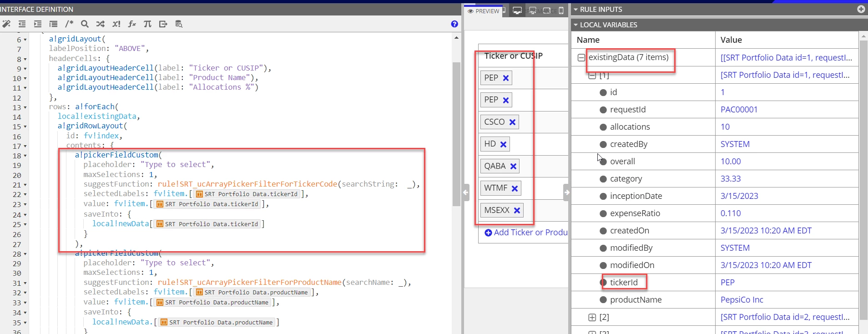
Task: Collapse editor pane with left arrow handle
Action: (465, 192)
